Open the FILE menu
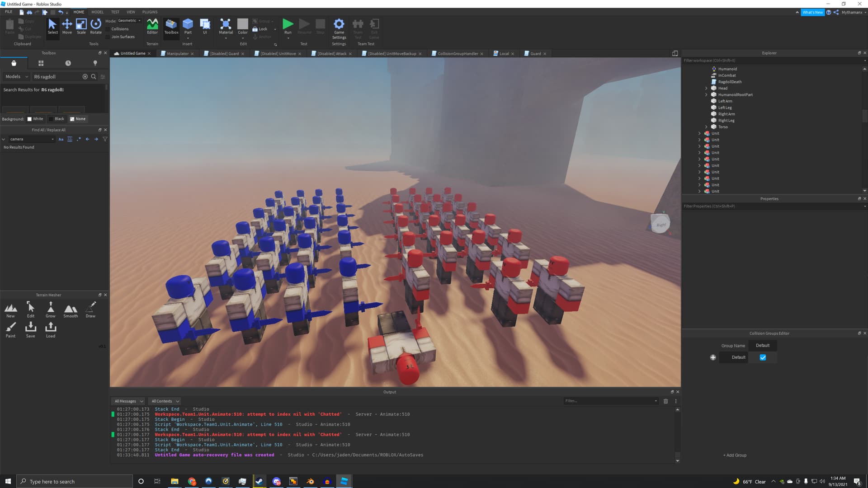Image resolution: width=868 pixels, height=488 pixels. click(x=9, y=12)
